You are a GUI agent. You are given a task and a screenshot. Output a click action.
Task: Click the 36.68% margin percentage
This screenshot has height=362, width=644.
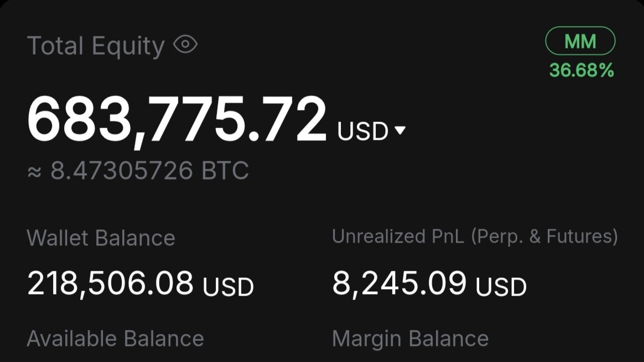point(581,70)
